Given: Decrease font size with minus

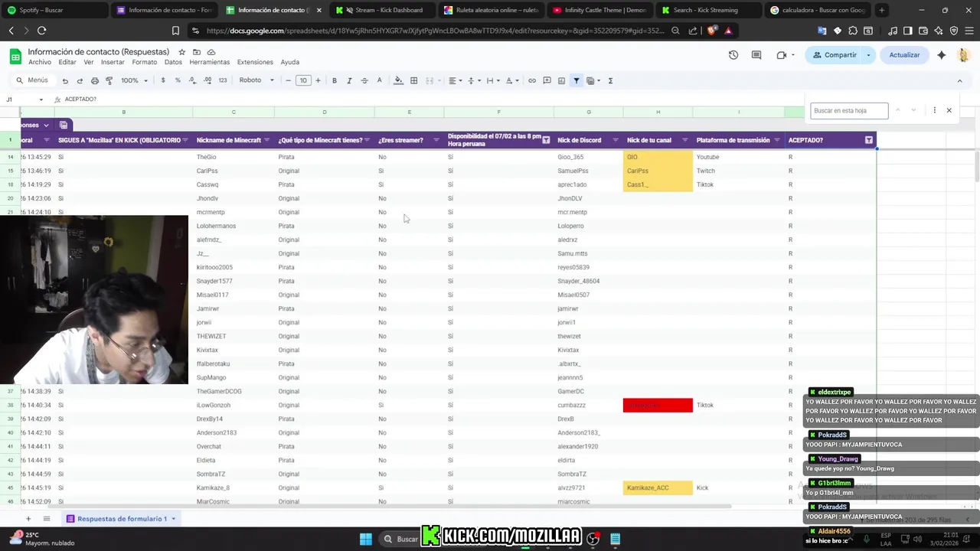Looking at the screenshot, I should (x=289, y=80).
